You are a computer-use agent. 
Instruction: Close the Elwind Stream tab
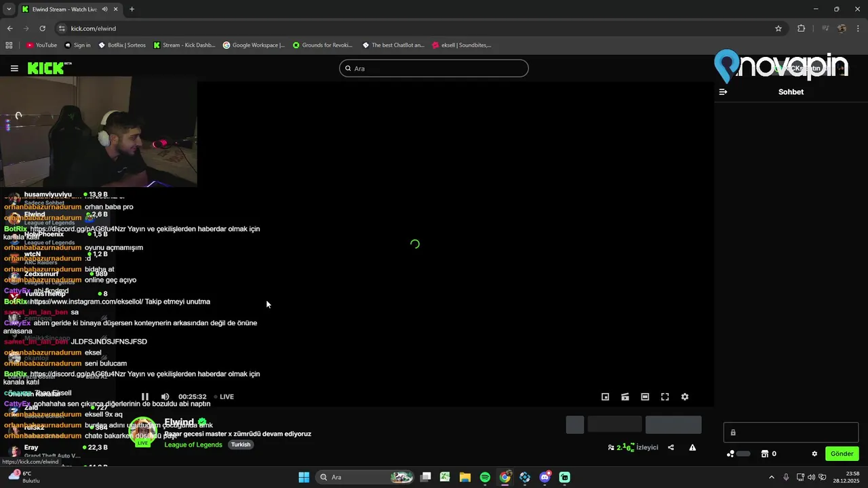(117, 9)
